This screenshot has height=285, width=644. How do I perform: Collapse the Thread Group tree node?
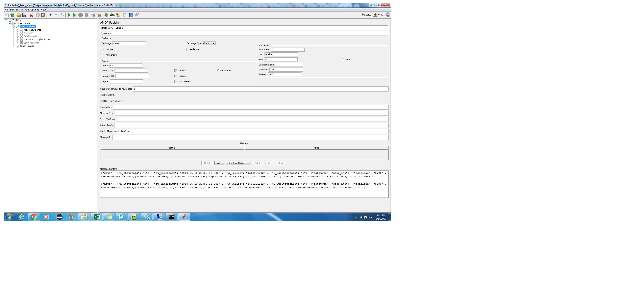tap(10, 24)
